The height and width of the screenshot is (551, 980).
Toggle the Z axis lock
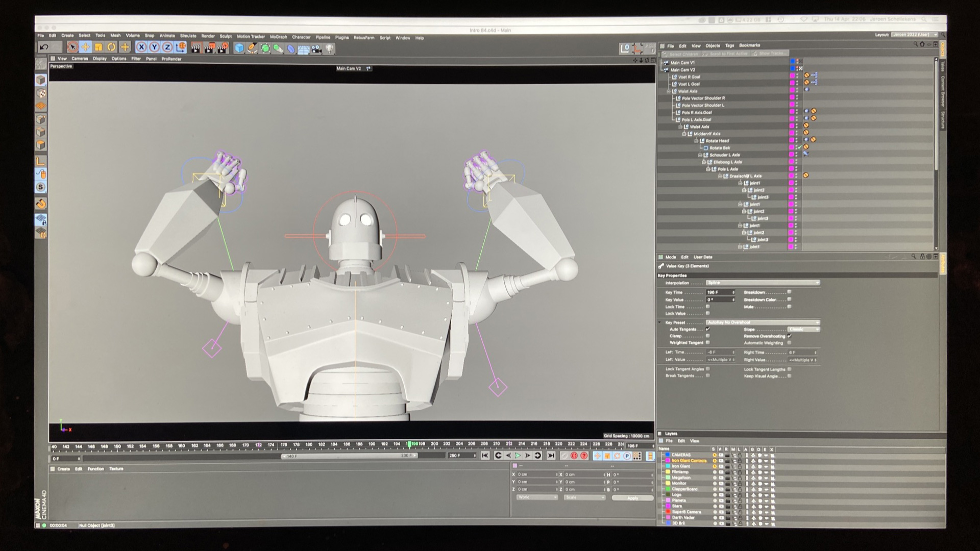tap(167, 47)
